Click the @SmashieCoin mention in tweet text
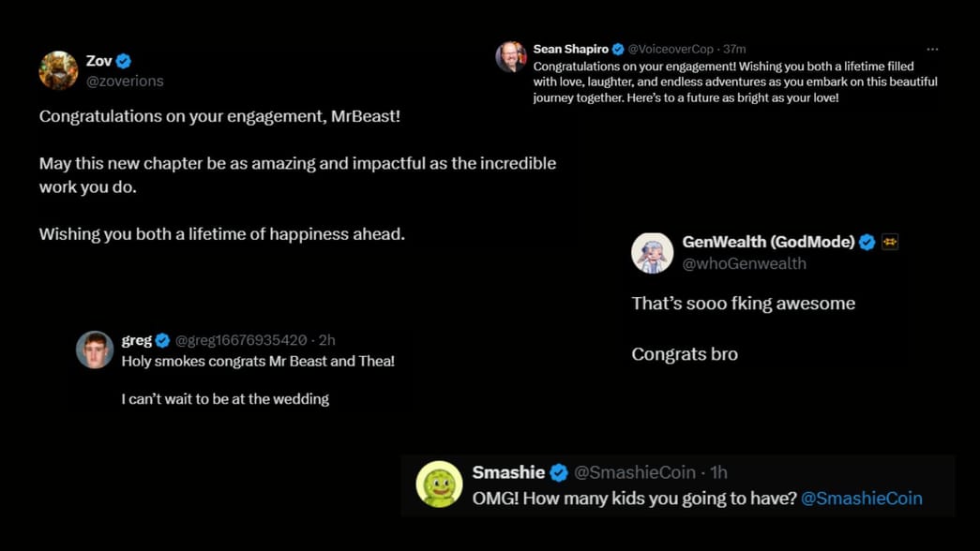 [x=862, y=498]
